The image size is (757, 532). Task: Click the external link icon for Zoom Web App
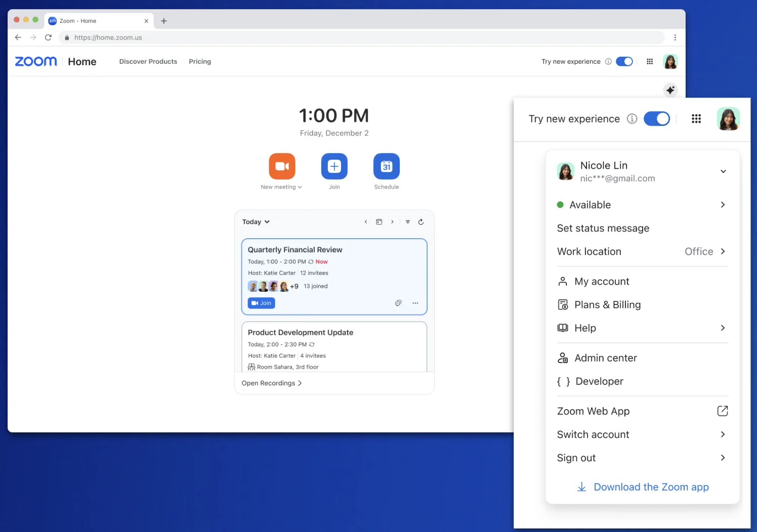pos(723,411)
